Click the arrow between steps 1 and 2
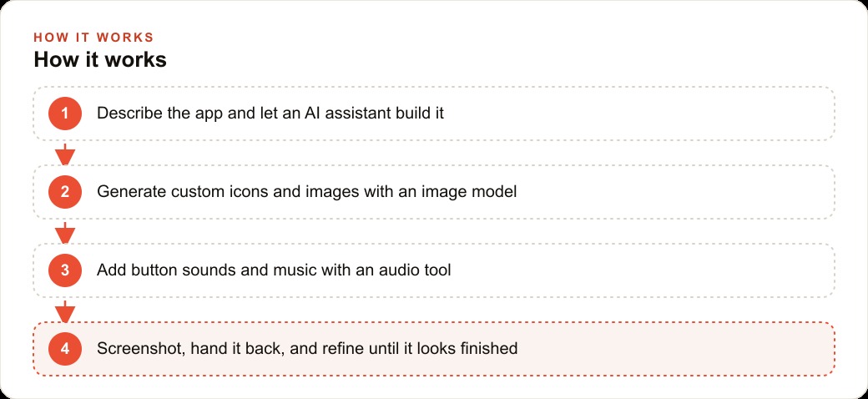This screenshot has width=868, height=399. (65, 154)
